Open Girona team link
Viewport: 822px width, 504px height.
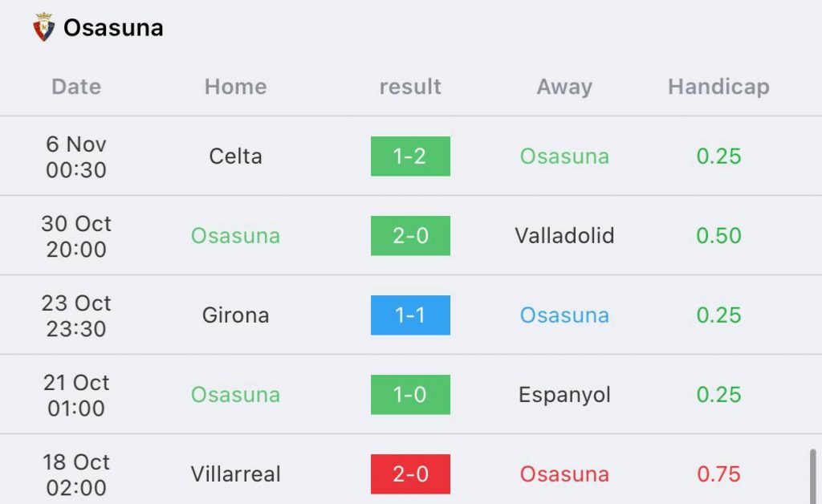point(235,315)
